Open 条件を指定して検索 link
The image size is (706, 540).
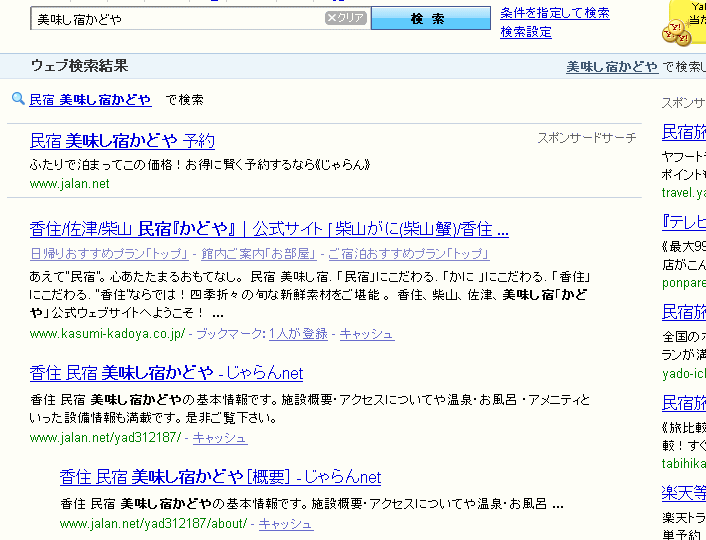pos(555,13)
